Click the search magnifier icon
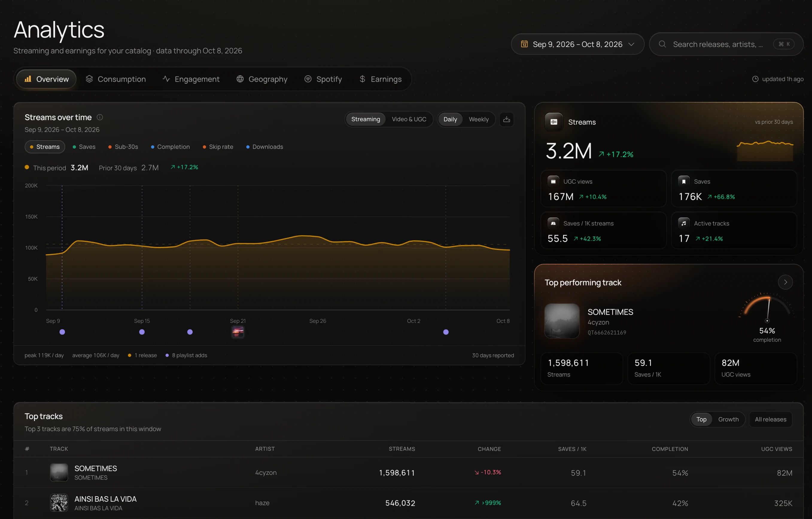The height and width of the screenshot is (519, 812). pyautogui.click(x=662, y=44)
